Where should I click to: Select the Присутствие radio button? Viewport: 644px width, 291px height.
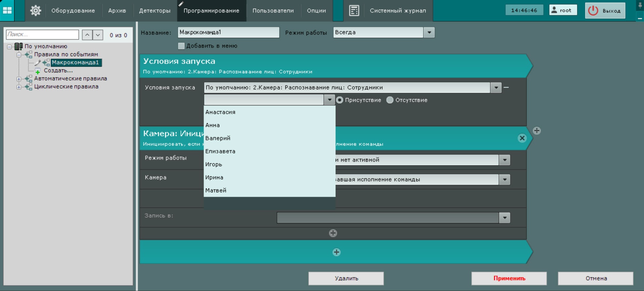pos(340,100)
